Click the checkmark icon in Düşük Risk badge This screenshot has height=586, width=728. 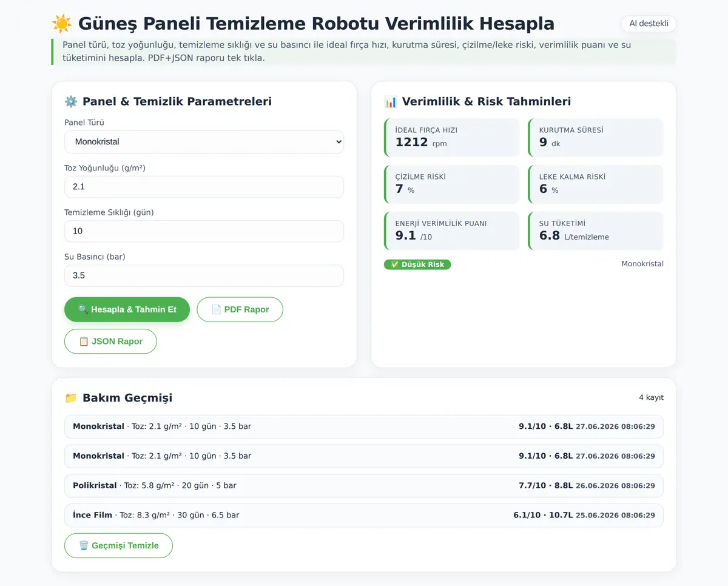tap(394, 264)
